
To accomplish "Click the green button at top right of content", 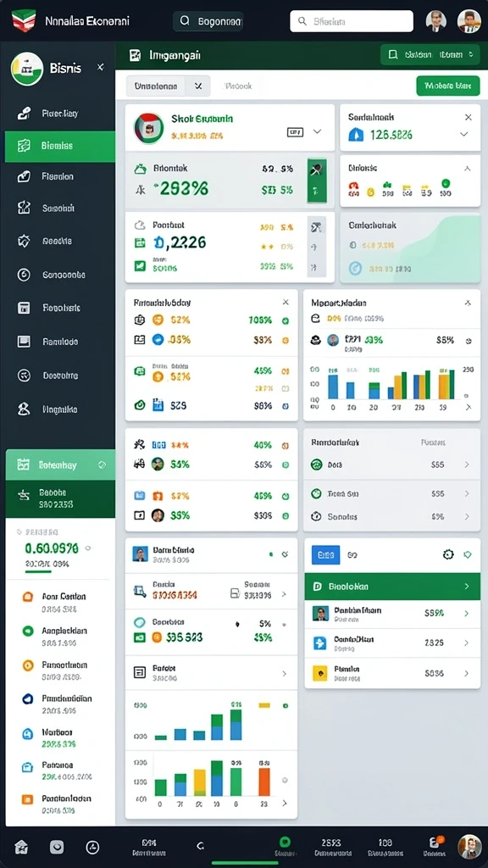I will [x=447, y=86].
